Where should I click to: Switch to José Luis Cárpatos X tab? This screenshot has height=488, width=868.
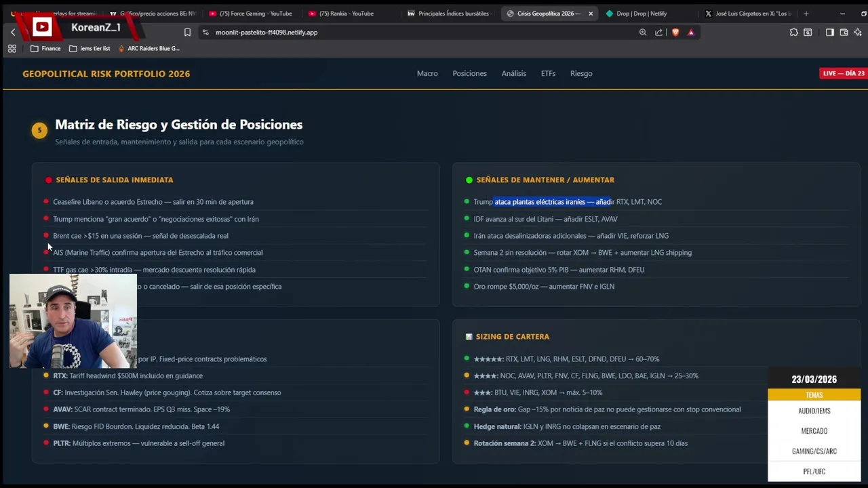(748, 14)
